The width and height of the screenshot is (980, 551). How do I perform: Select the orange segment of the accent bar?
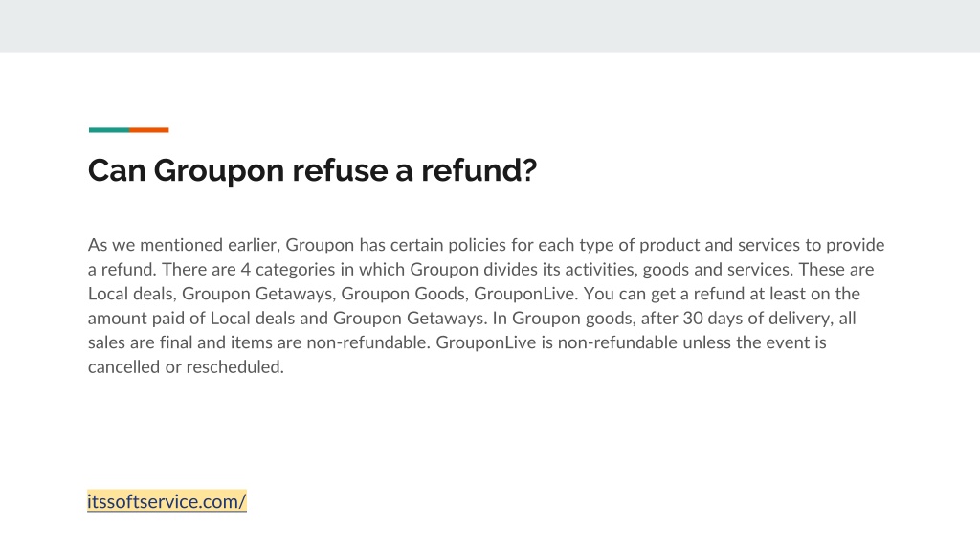148,130
